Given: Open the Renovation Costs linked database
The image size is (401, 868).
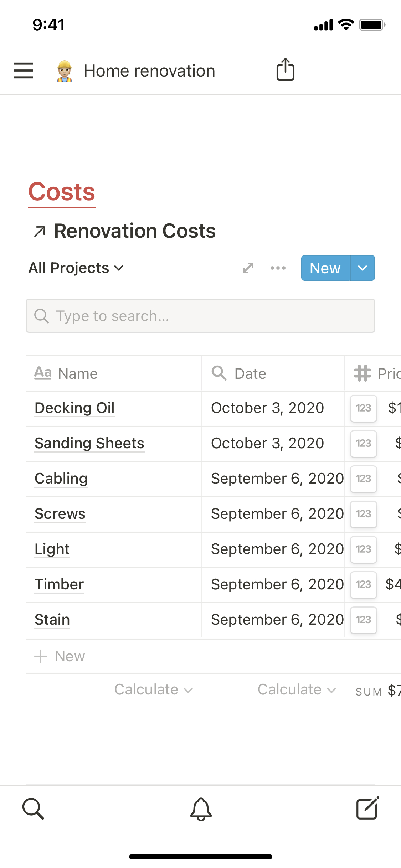Looking at the screenshot, I should (x=134, y=231).
